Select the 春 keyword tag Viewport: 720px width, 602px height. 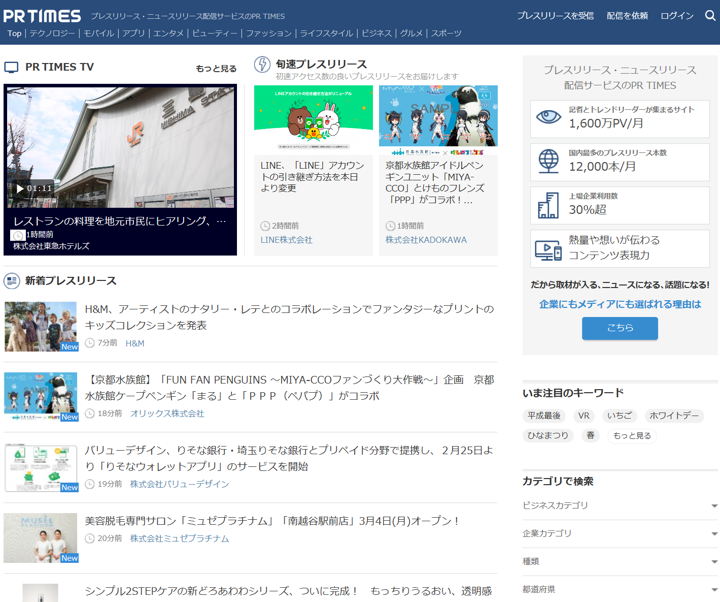591,435
